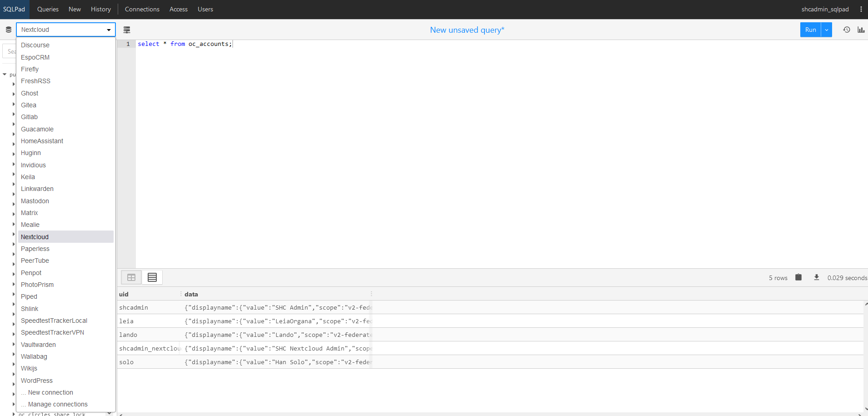Click shcadmin_sqlpad username in top bar

pos(825,9)
